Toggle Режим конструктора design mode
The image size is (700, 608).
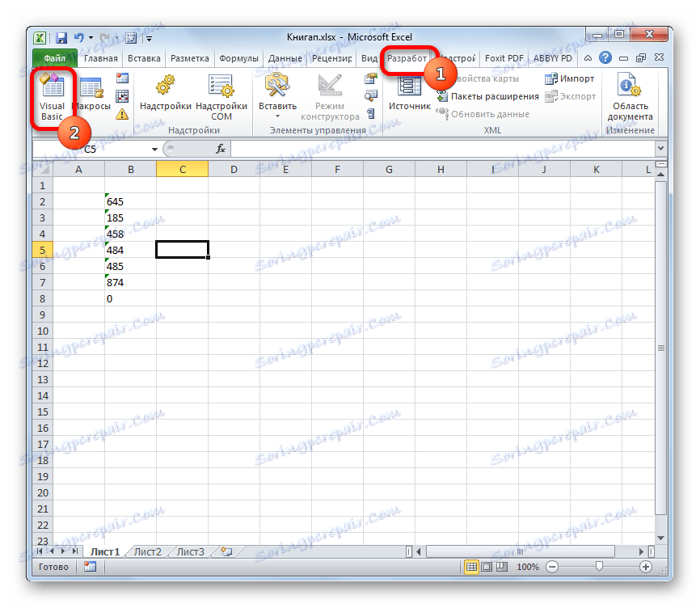tap(330, 97)
